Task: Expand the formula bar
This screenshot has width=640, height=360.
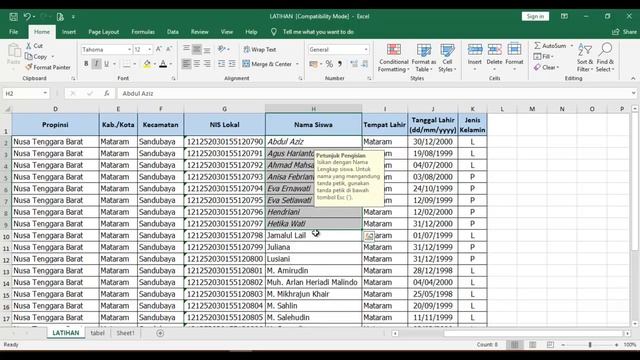Action: (x=633, y=93)
